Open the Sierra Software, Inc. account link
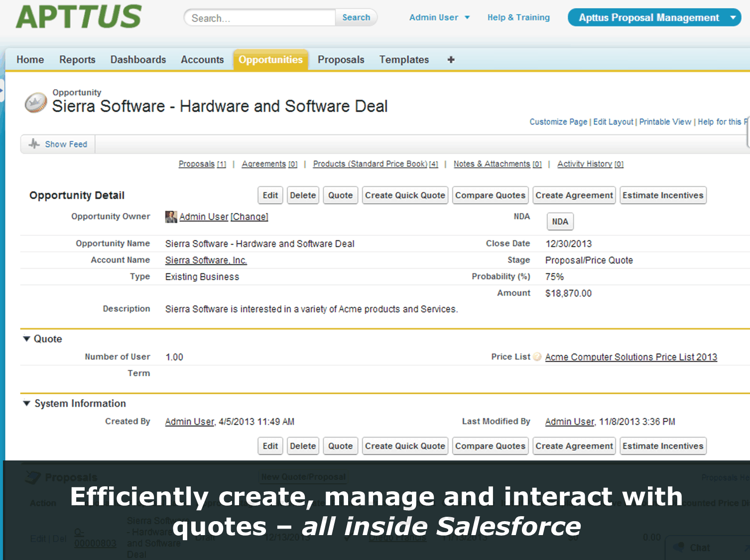The image size is (750, 560). [x=206, y=260]
